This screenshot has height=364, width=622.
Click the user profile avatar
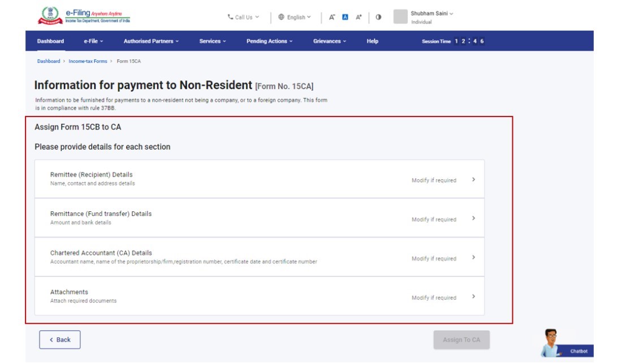(x=400, y=16)
